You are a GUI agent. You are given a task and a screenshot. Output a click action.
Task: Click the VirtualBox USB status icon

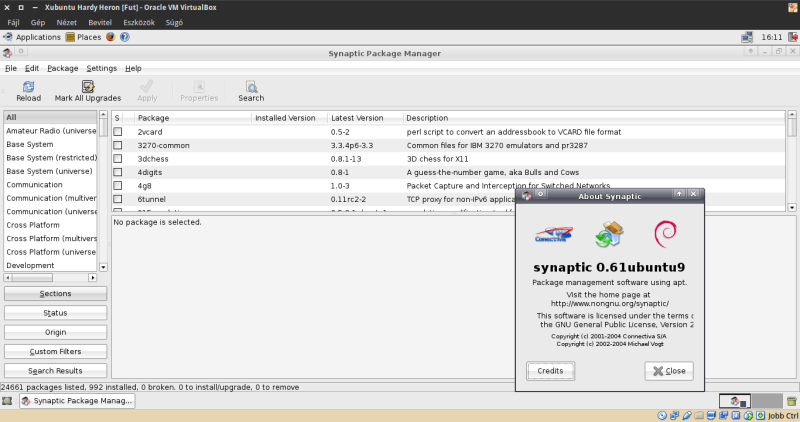click(x=687, y=415)
